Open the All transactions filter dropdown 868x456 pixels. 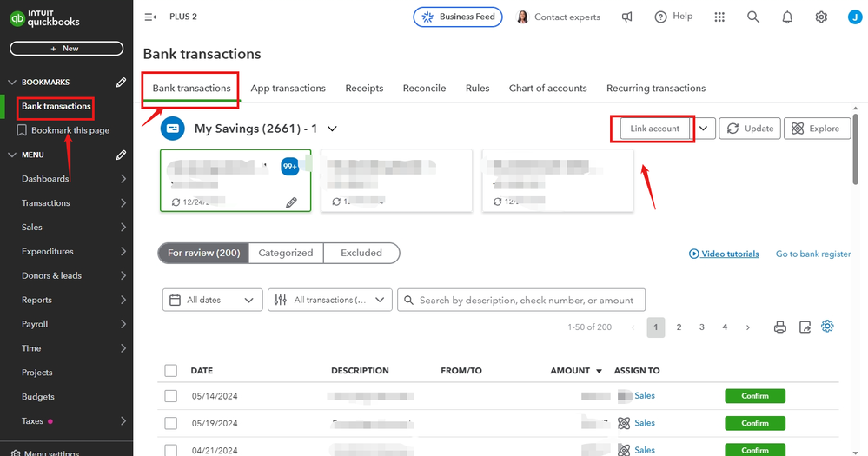click(330, 300)
